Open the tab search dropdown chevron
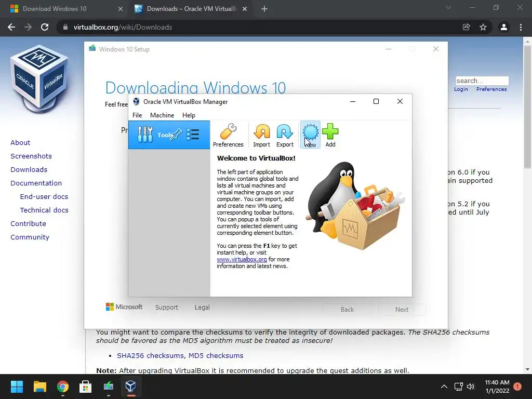Viewport: 532px width, 399px height. pyautogui.click(x=448, y=7)
